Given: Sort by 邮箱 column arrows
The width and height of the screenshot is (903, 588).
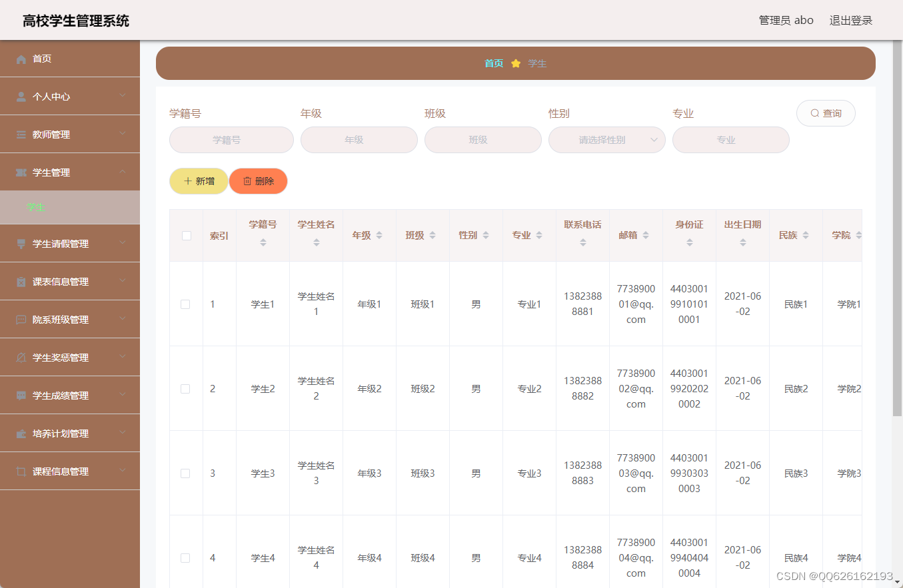Looking at the screenshot, I should [646, 235].
